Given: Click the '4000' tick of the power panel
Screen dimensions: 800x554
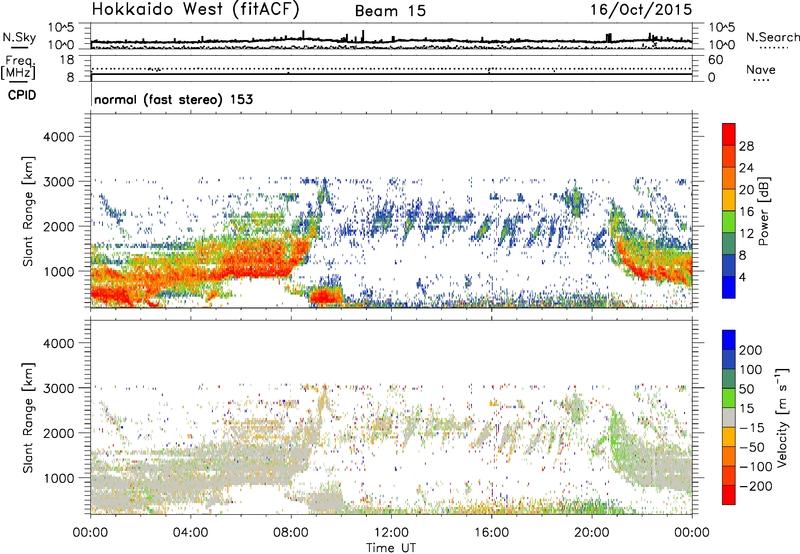Looking at the screenshot, I should click(x=59, y=137).
